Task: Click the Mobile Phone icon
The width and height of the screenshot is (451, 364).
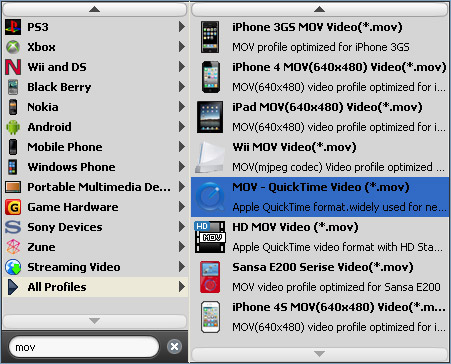Action: [13, 147]
